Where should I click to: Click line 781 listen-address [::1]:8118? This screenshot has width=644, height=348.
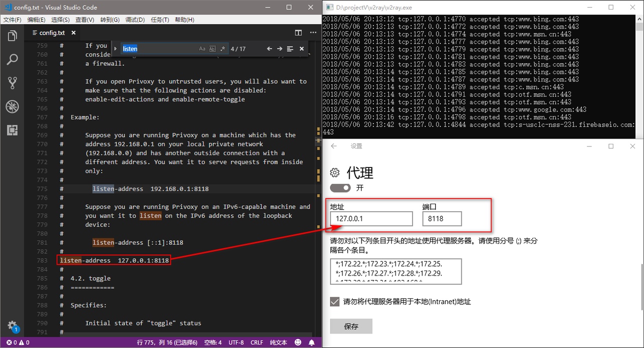pos(138,242)
